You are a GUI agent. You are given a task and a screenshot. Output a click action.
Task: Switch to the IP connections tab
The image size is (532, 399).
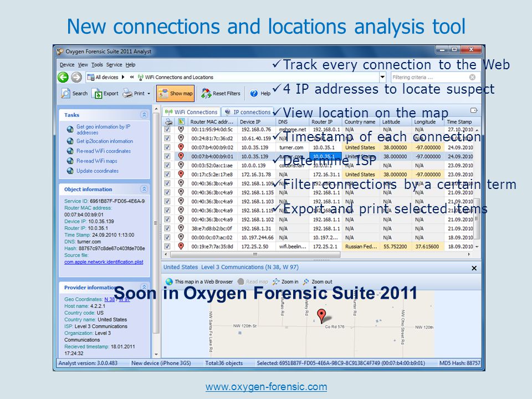tap(247, 112)
